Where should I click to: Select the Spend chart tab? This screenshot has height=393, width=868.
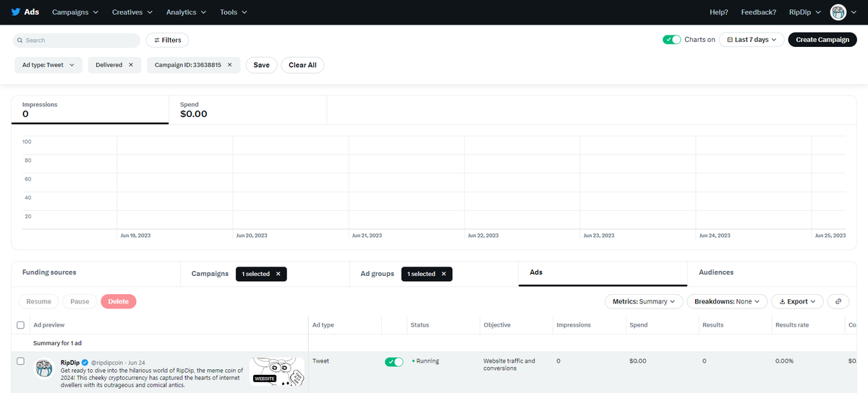coord(248,110)
